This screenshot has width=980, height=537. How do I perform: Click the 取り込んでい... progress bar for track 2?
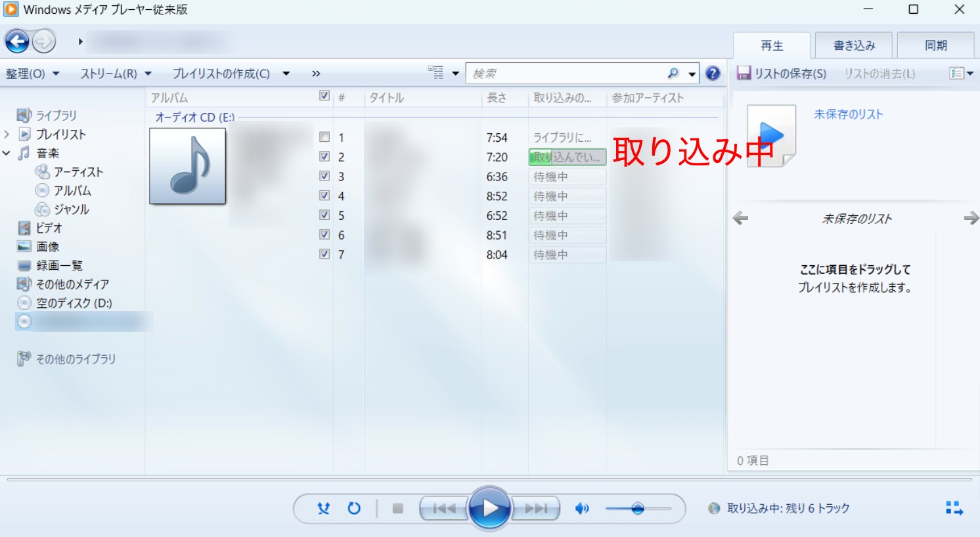567,157
